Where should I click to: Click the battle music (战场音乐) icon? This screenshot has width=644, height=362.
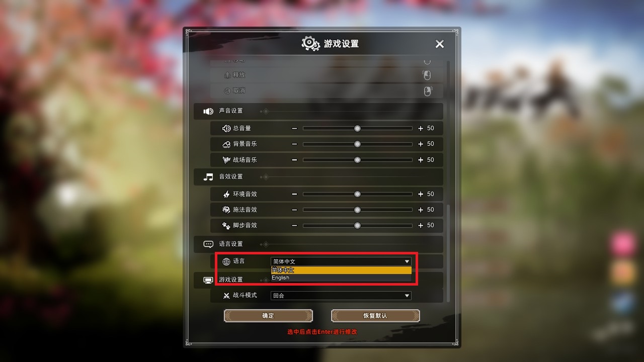[226, 160]
